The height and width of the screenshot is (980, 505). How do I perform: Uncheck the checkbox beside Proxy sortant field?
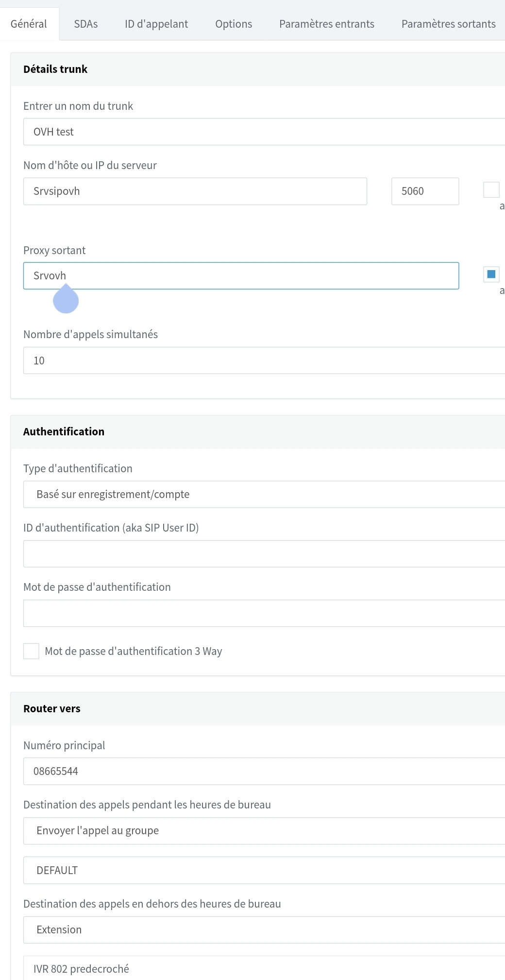coord(491,275)
